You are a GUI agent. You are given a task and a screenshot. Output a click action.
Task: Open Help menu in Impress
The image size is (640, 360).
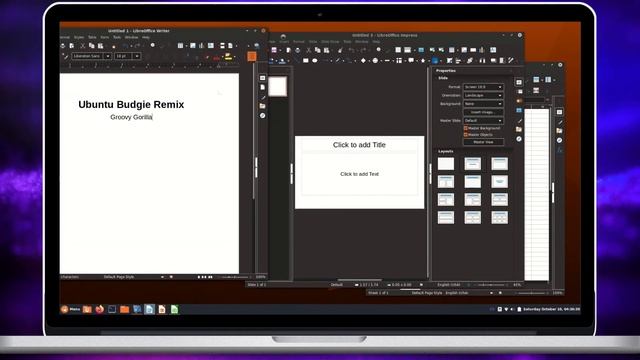pyautogui.click(x=376, y=42)
